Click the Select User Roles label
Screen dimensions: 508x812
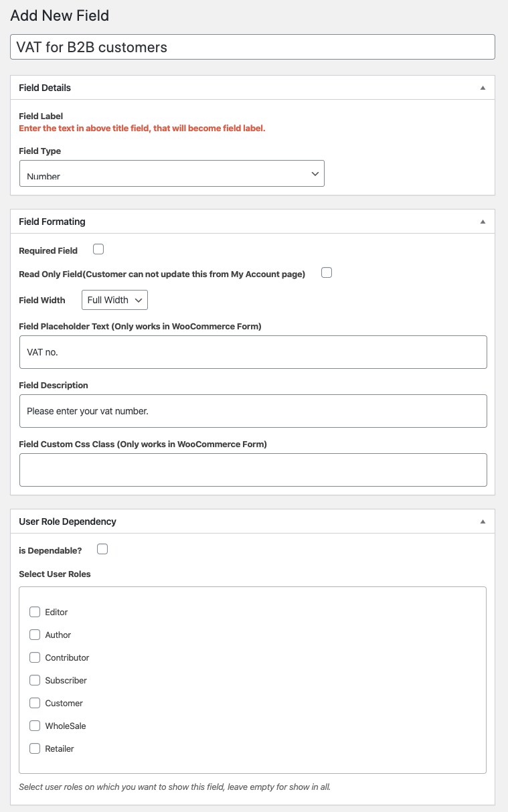(x=55, y=574)
